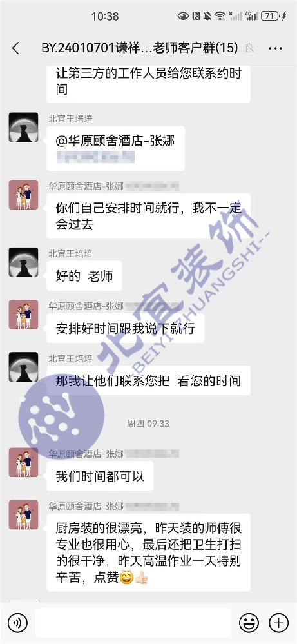Image resolution: width=297 pixels, height=644 pixels.
Task: Open the emoji sticker panel
Action: (x=249, y=623)
